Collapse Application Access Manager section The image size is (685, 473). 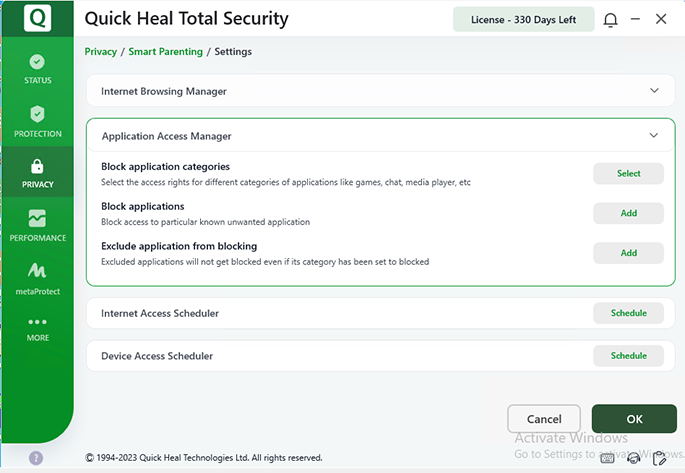click(x=654, y=135)
